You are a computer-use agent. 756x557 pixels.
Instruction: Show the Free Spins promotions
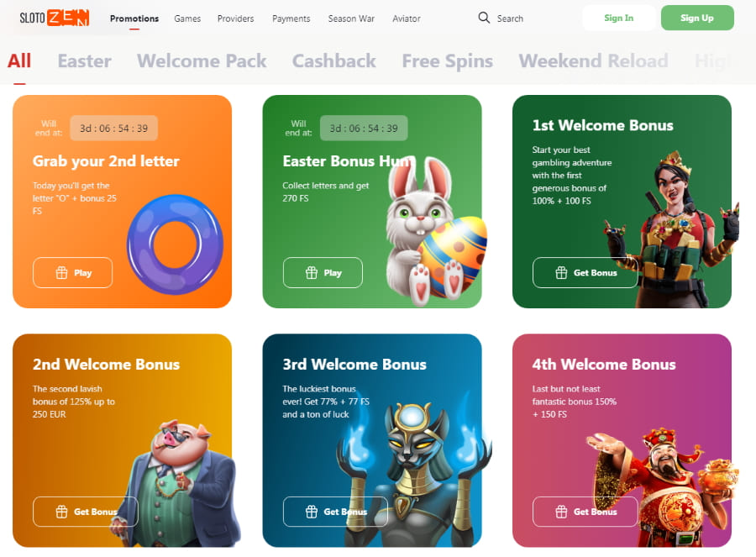coord(447,61)
